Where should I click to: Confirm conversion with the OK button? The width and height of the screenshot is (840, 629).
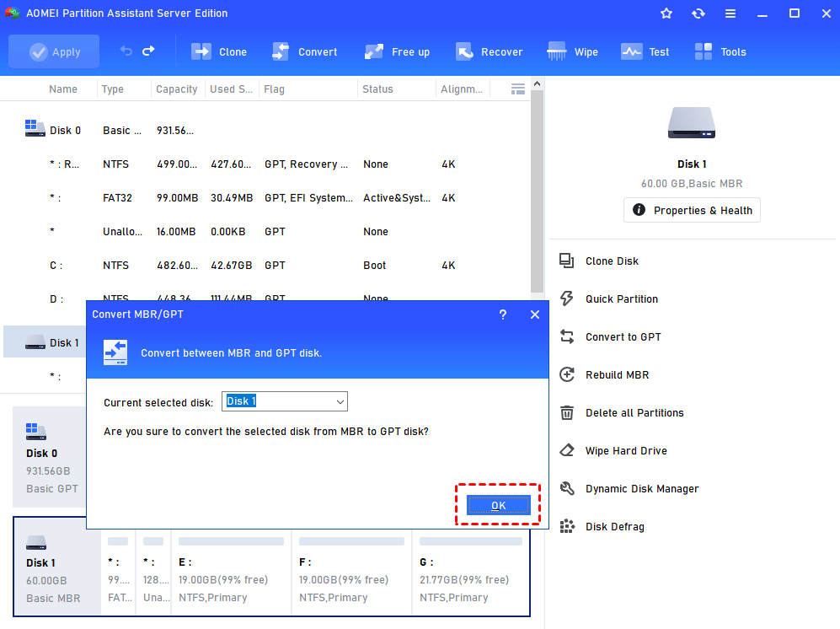click(498, 505)
